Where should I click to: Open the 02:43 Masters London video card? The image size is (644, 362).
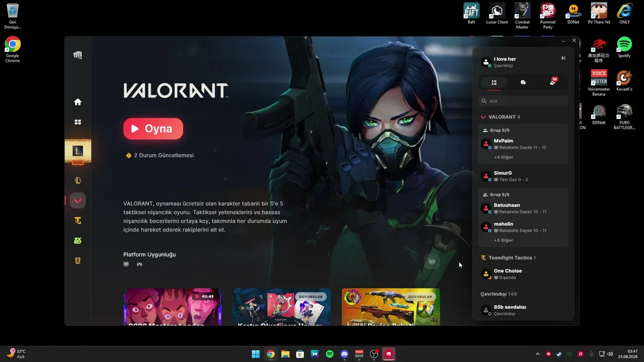[x=173, y=307]
